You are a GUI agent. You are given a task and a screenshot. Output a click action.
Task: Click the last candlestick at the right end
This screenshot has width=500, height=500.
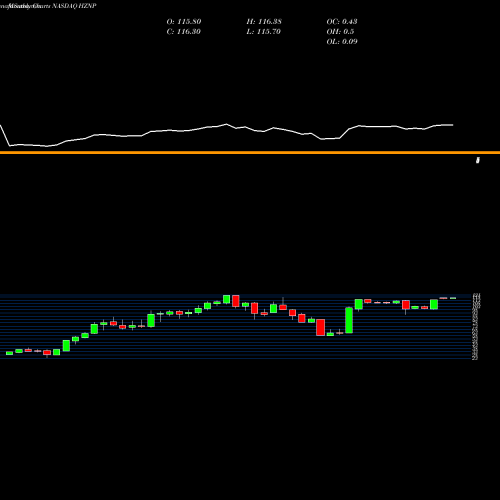[453, 298]
